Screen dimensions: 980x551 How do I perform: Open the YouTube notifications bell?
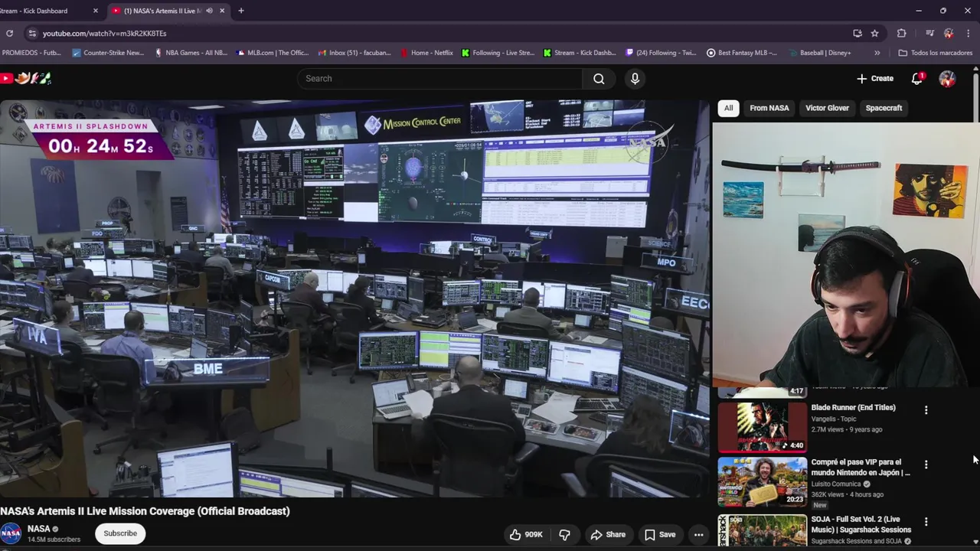coord(917,78)
